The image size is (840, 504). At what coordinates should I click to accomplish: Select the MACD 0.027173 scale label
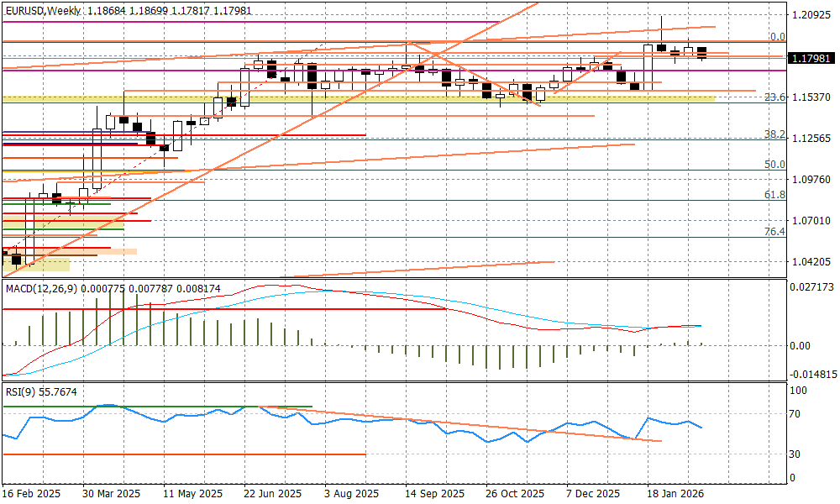(812, 287)
